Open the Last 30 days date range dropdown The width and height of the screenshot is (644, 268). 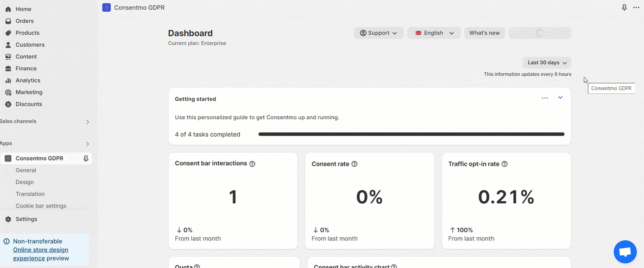[547, 63]
